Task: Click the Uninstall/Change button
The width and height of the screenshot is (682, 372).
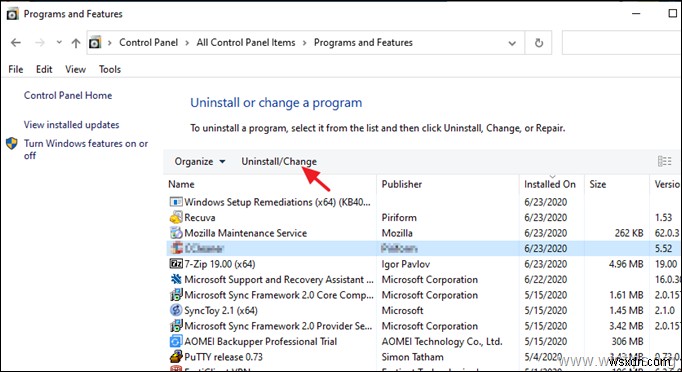Action: pos(279,161)
